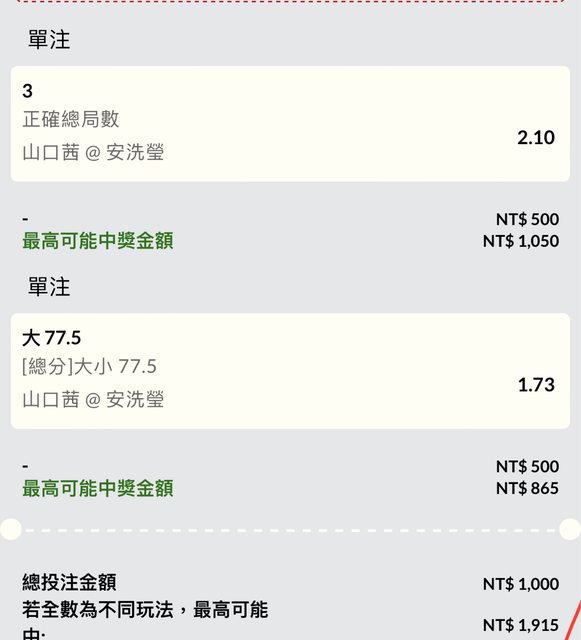Tap the first 單注 heading
The width and height of the screenshot is (581, 640).
point(49,40)
